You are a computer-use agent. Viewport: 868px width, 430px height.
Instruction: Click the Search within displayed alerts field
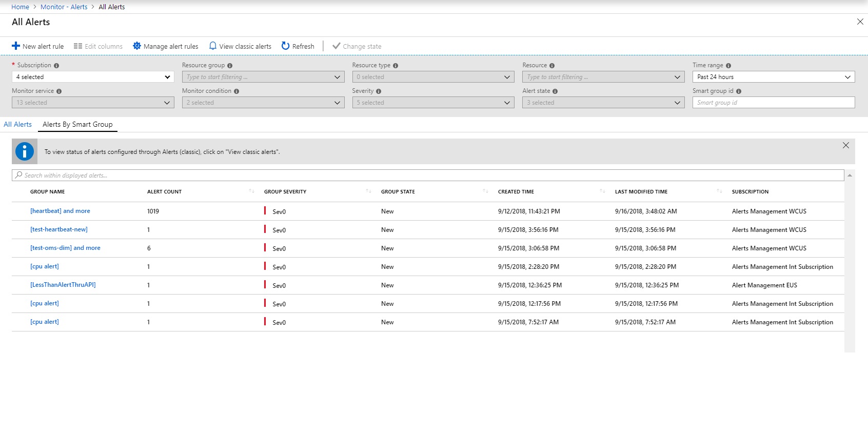click(428, 175)
